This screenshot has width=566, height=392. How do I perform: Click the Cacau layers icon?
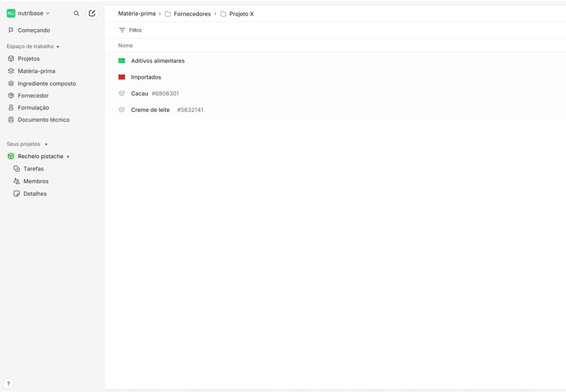click(122, 94)
